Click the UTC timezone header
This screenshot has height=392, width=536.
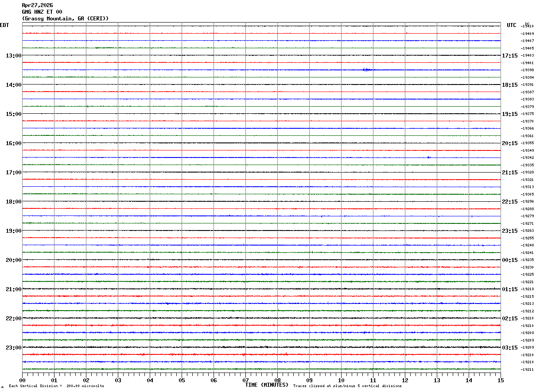pos(512,25)
